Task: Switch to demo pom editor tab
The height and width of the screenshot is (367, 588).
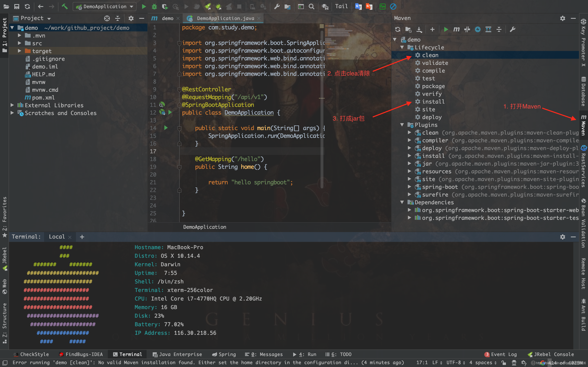Action: point(167,18)
